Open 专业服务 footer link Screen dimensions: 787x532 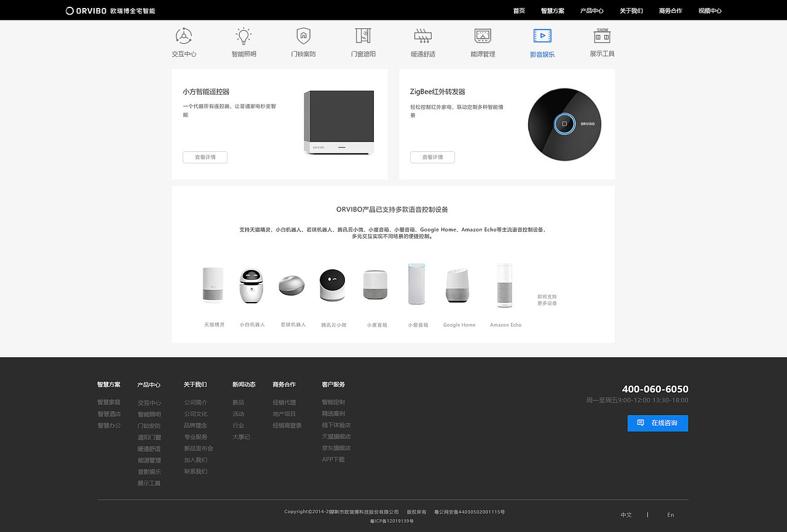click(x=196, y=437)
